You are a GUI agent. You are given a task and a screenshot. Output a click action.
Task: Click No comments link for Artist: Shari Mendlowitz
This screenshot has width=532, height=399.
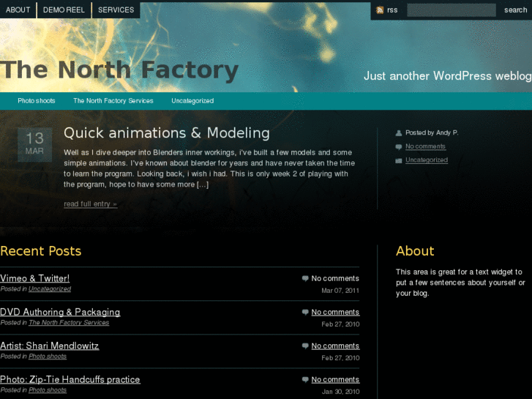tap(335, 346)
